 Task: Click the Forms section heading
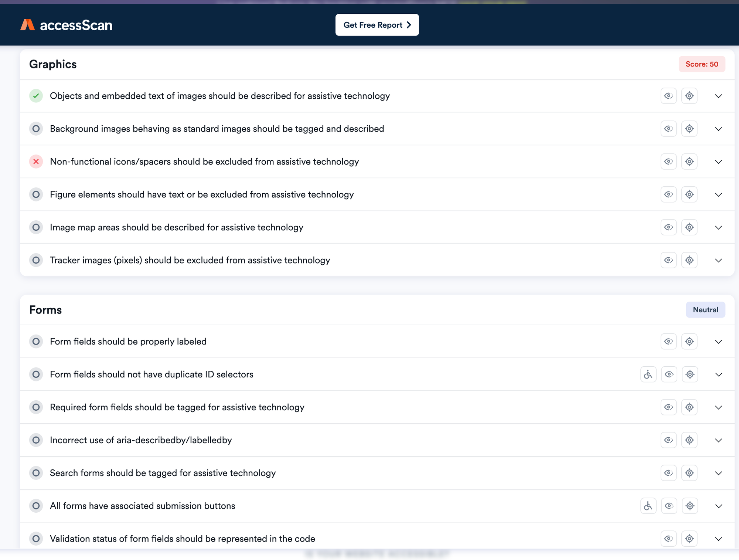45,310
